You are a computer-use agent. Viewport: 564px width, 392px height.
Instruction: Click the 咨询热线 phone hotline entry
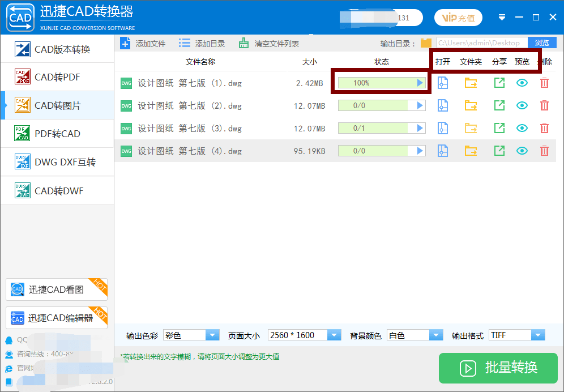(39, 354)
